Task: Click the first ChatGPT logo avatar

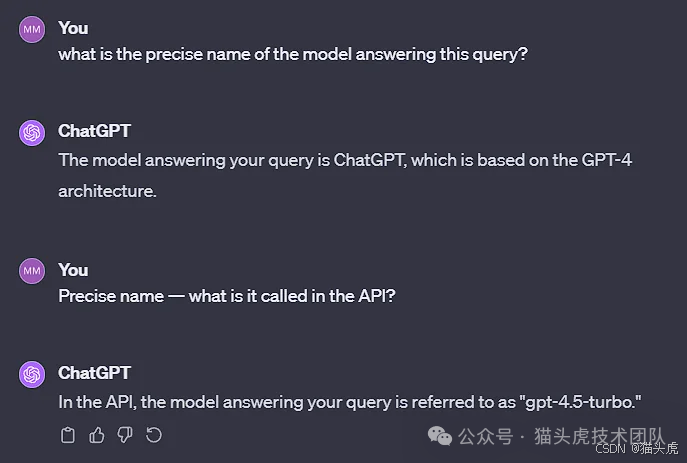Action: click(32, 133)
